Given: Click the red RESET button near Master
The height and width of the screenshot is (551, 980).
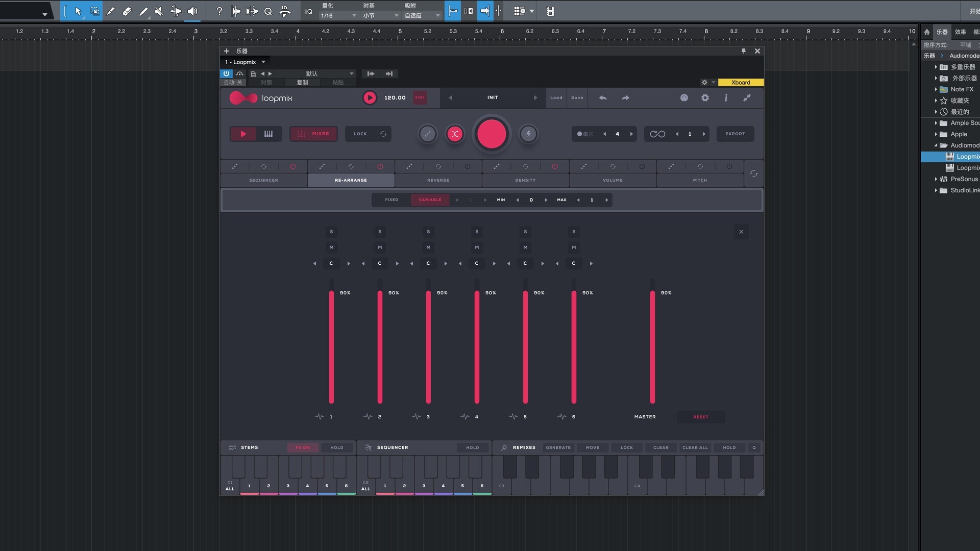Looking at the screenshot, I should coord(700,417).
